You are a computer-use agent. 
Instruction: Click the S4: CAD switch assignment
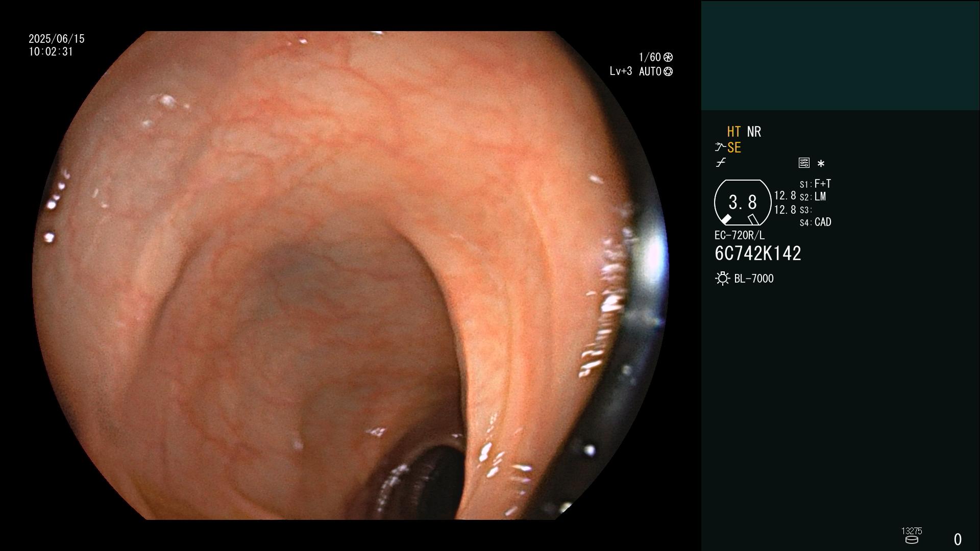(x=815, y=222)
